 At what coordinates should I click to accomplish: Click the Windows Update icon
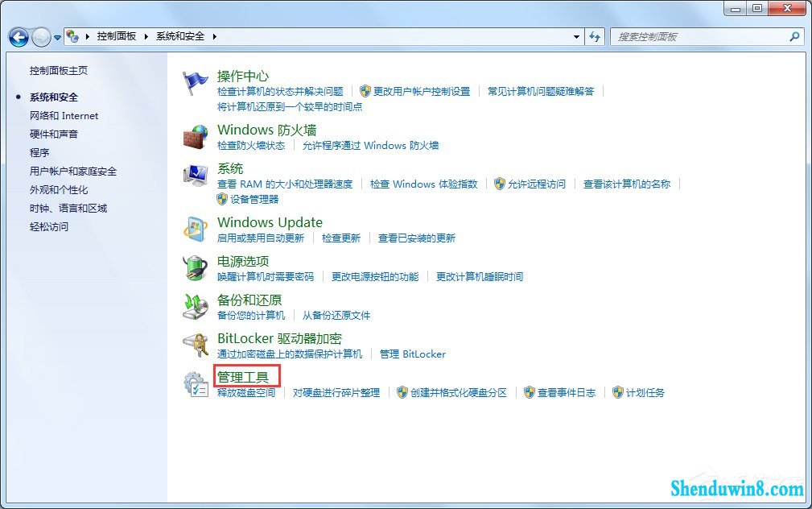(x=196, y=230)
